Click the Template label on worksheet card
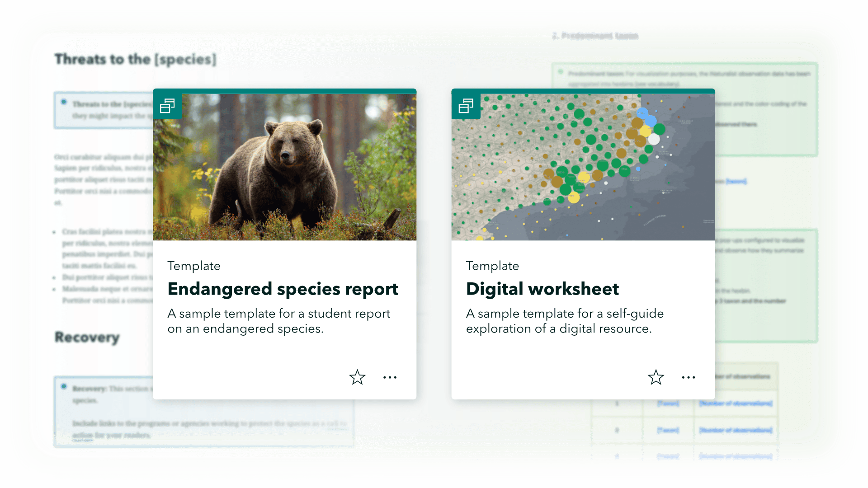The width and height of the screenshot is (868, 488). (492, 266)
